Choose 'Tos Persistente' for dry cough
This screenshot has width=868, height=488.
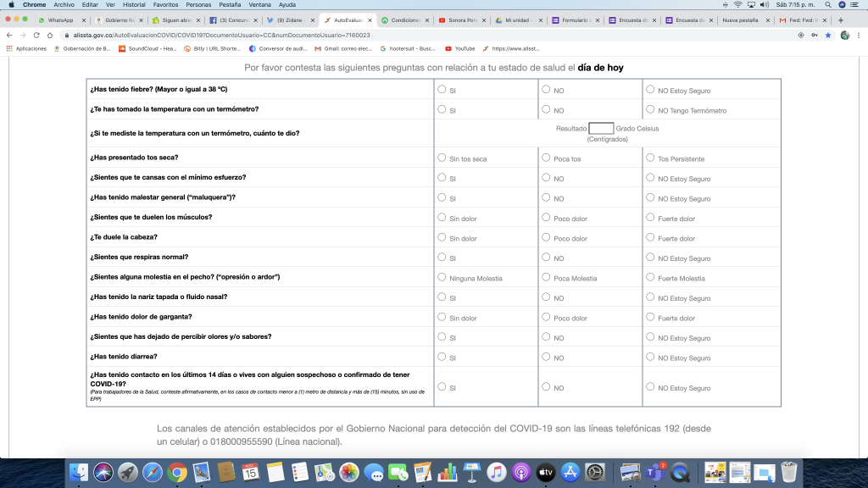point(651,158)
